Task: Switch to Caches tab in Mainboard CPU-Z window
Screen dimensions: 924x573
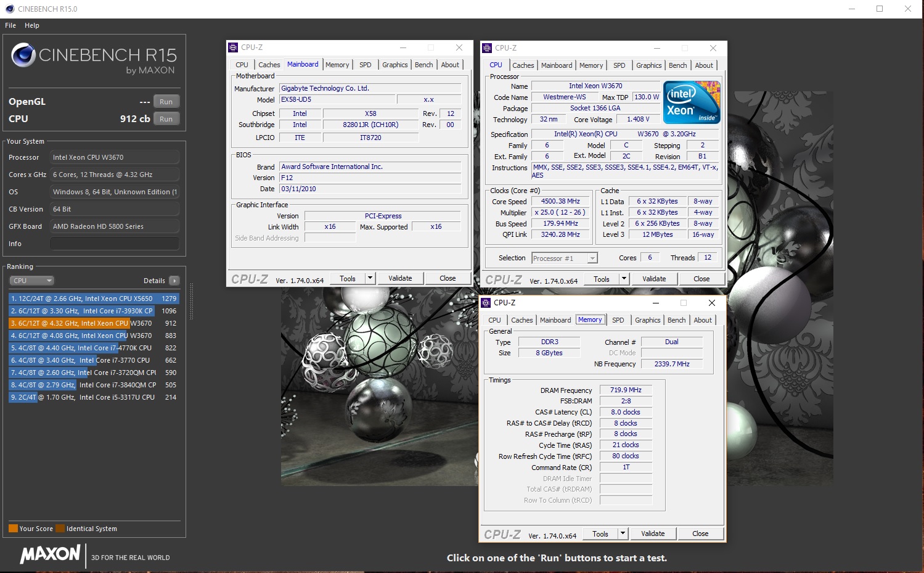Action: point(269,65)
